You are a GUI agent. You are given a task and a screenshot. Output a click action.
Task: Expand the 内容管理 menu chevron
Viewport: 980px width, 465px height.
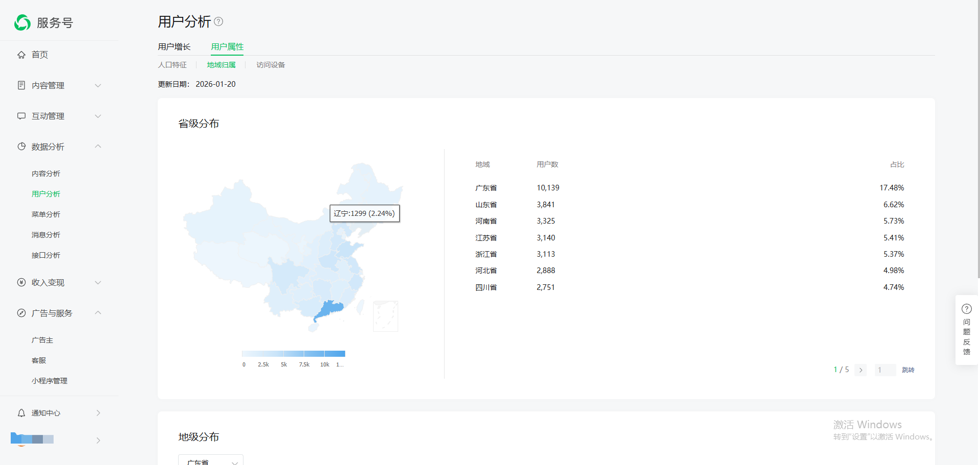pos(98,85)
